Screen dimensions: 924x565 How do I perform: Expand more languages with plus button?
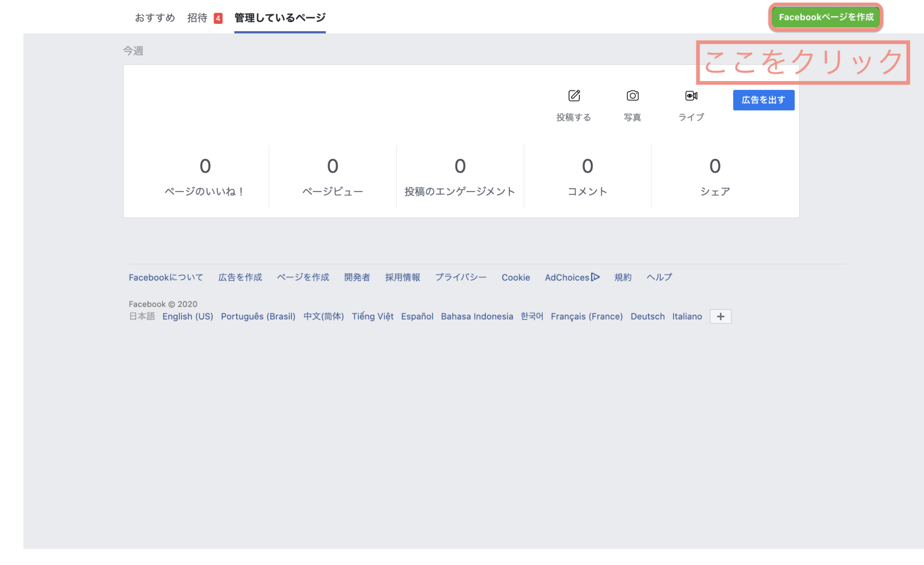pos(720,316)
